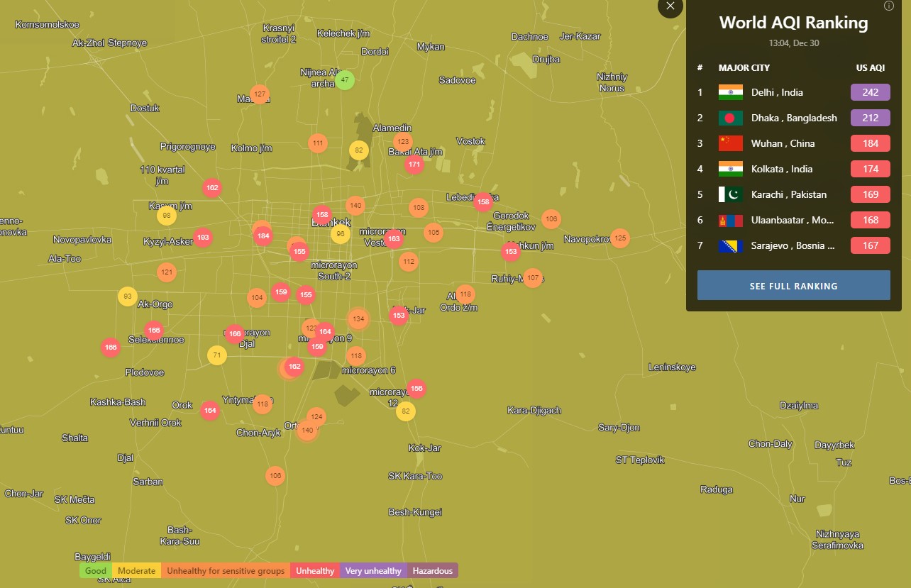Viewport: 911px width, 588px height.
Task: Click the See Full Ranking button
Action: click(x=793, y=286)
